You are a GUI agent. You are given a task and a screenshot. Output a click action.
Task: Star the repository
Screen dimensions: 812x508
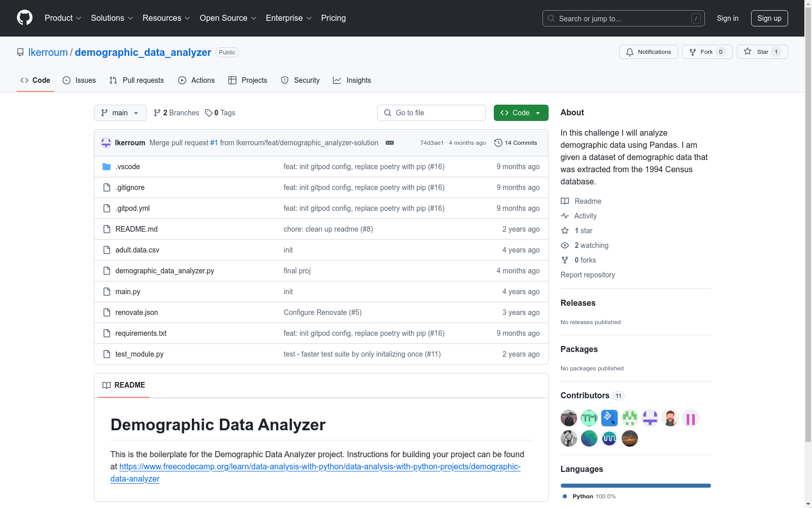(762, 52)
